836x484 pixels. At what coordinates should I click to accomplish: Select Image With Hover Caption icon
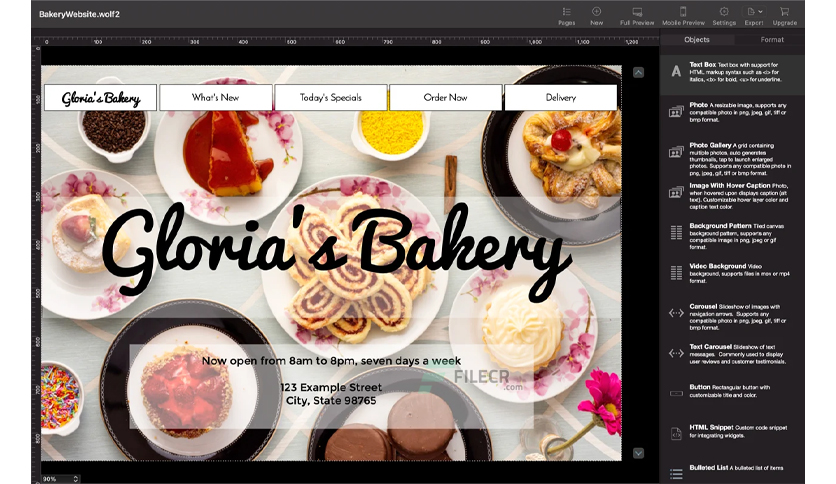pyautogui.click(x=676, y=192)
